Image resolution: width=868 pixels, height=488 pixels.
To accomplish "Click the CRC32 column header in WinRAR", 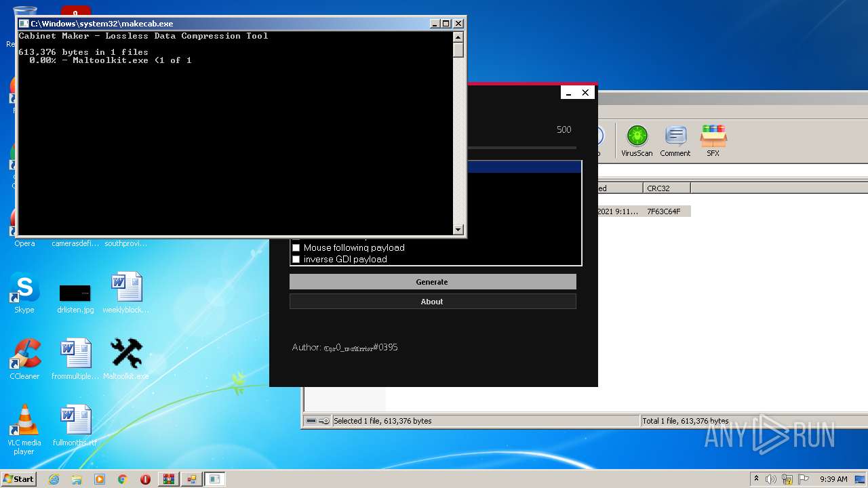I will (x=666, y=188).
